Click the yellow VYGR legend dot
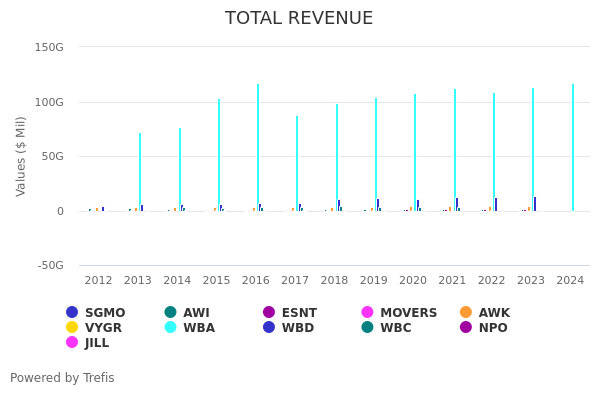600x400 pixels. (x=72, y=328)
